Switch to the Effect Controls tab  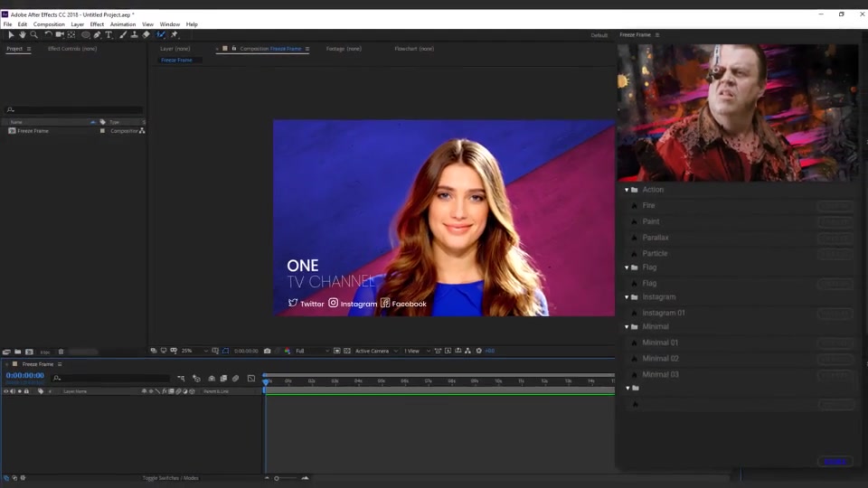(x=72, y=49)
